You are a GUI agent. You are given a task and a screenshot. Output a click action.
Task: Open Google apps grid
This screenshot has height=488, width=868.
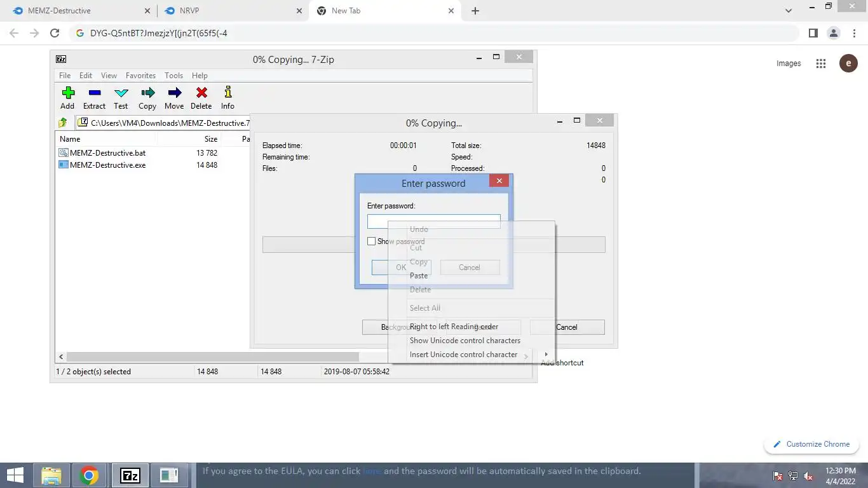click(x=821, y=64)
